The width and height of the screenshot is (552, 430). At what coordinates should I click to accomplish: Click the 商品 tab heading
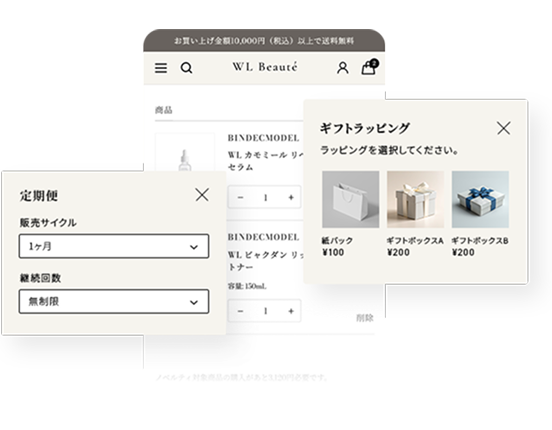coord(164,110)
